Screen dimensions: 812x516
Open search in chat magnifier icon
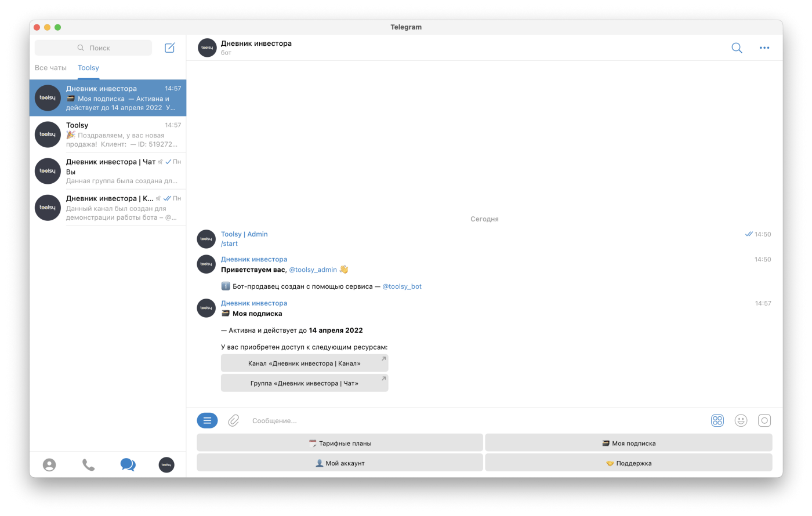click(737, 48)
